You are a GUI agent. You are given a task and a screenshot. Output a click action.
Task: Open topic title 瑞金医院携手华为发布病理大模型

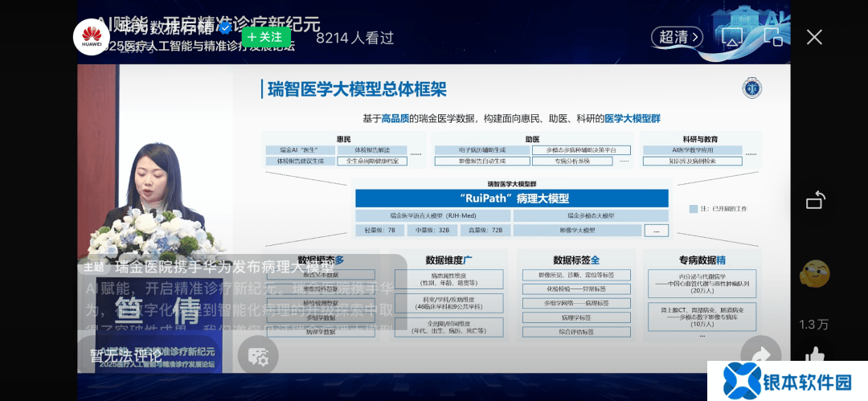click(225, 268)
